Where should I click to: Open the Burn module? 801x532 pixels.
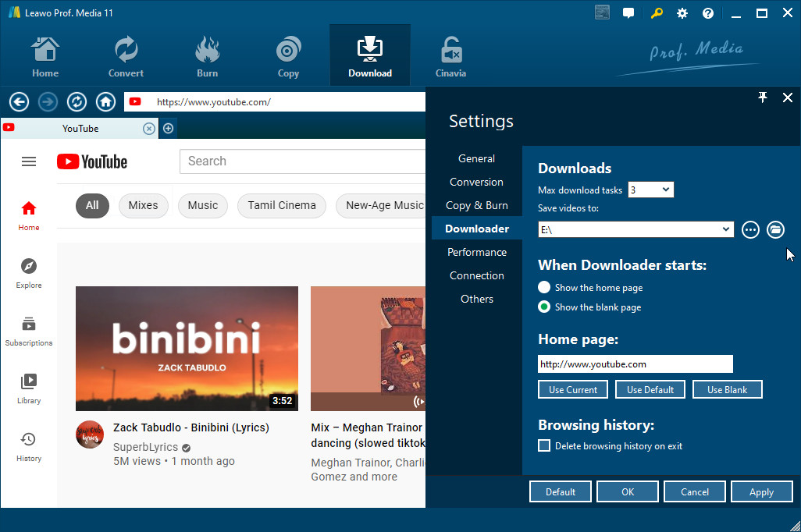click(207, 56)
